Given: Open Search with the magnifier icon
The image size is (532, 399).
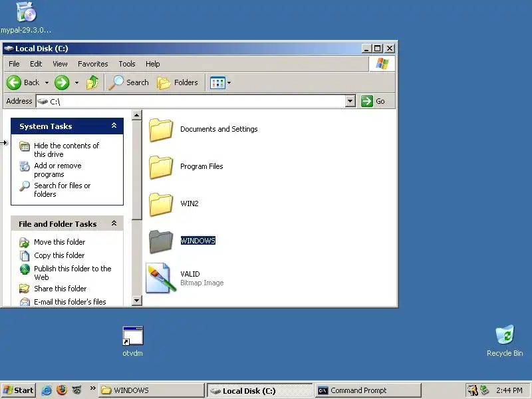Looking at the screenshot, I should (x=128, y=82).
